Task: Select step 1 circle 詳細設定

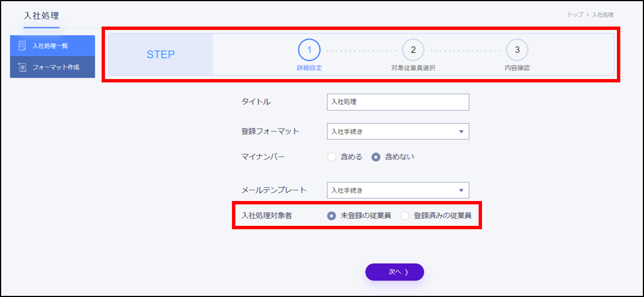Action: coord(309,50)
